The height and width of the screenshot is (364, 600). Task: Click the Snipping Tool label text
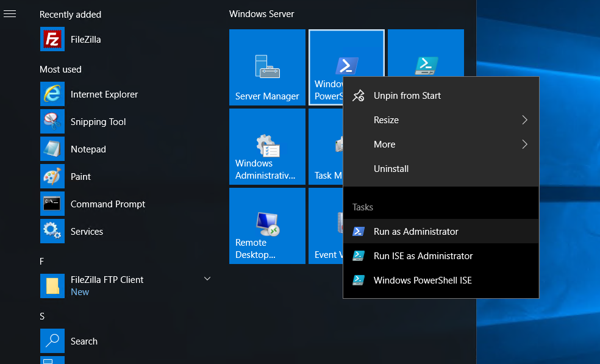click(x=98, y=122)
